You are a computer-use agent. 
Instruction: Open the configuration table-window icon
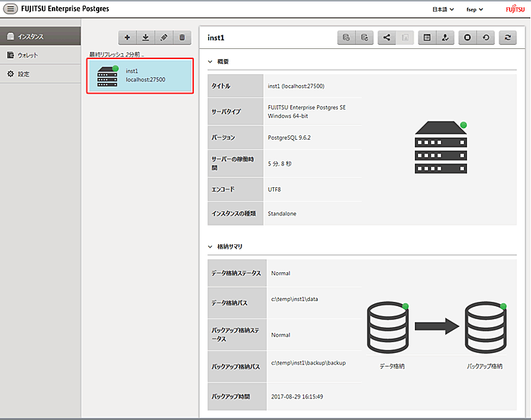[427, 37]
